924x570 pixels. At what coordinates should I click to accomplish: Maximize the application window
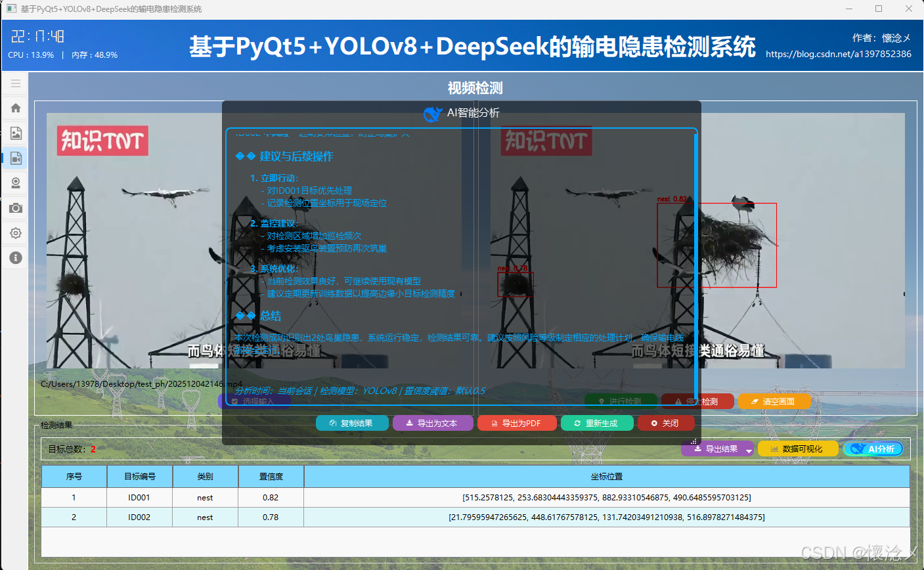click(x=879, y=9)
